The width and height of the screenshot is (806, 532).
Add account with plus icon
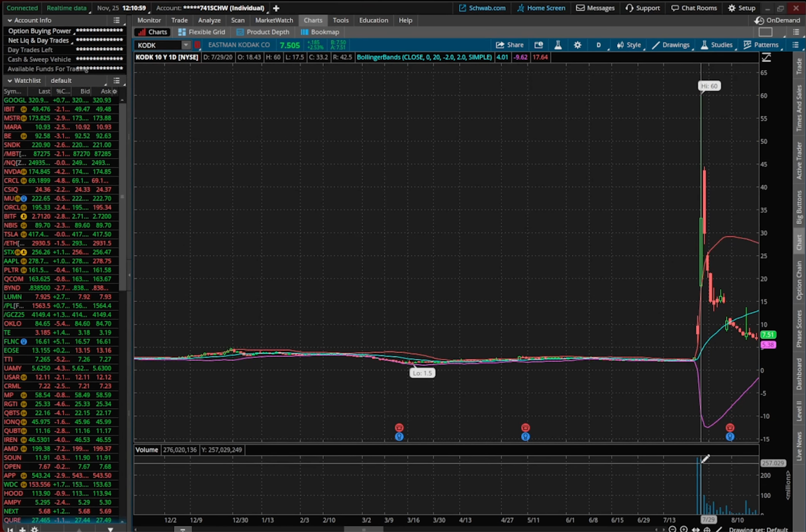[276, 8]
